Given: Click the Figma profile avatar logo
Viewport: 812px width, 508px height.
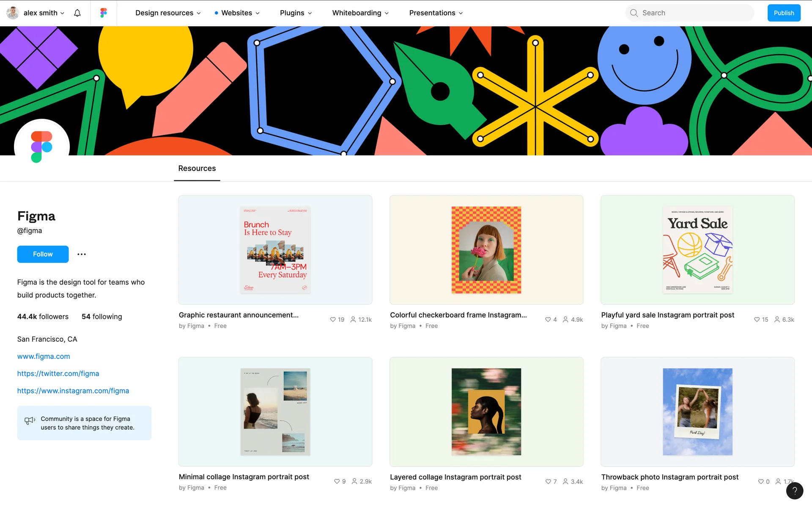Looking at the screenshot, I should pyautogui.click(x=41, y=146).
